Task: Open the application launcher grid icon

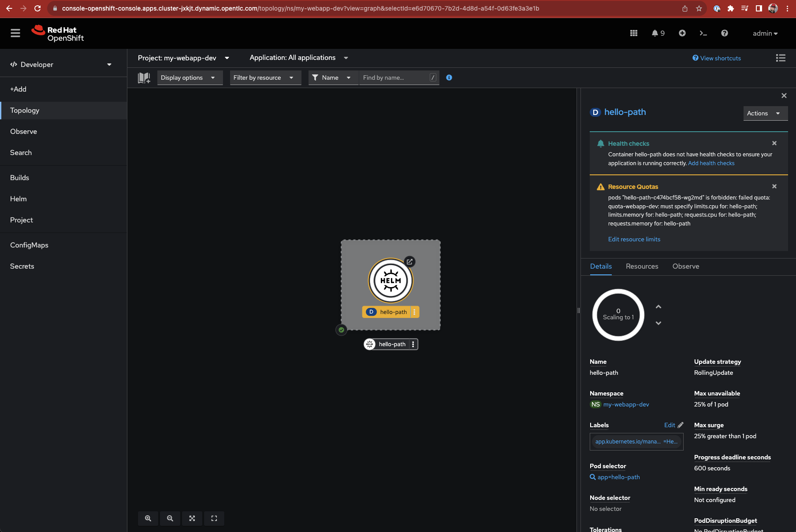Action: tap(634, 33)
